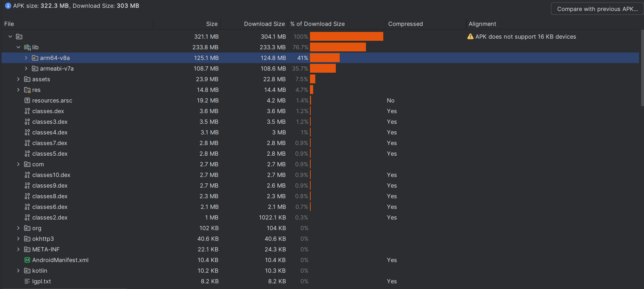Select the armeabi-v7a 35.7% bar
644x289 pixels.
[x=323, y=68]
